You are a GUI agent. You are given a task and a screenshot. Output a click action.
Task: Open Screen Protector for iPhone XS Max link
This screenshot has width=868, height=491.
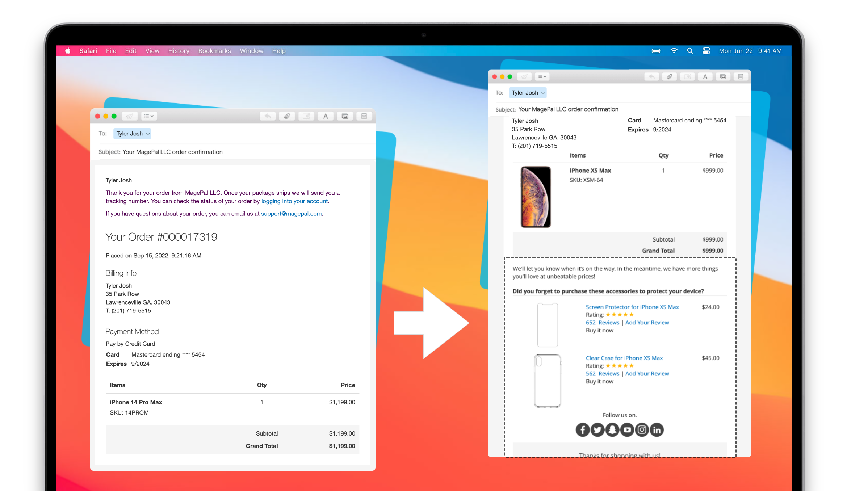click(x=632, y=307)
